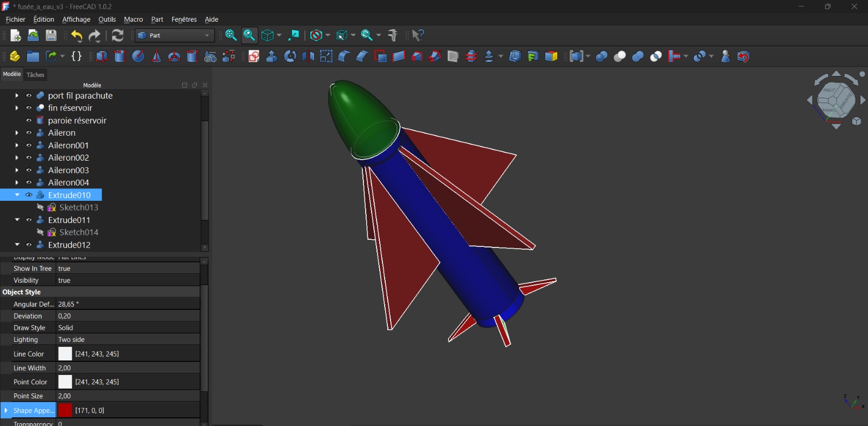Click the Mirror shape tool
This screenshot has height=426, width=868.
308,56
